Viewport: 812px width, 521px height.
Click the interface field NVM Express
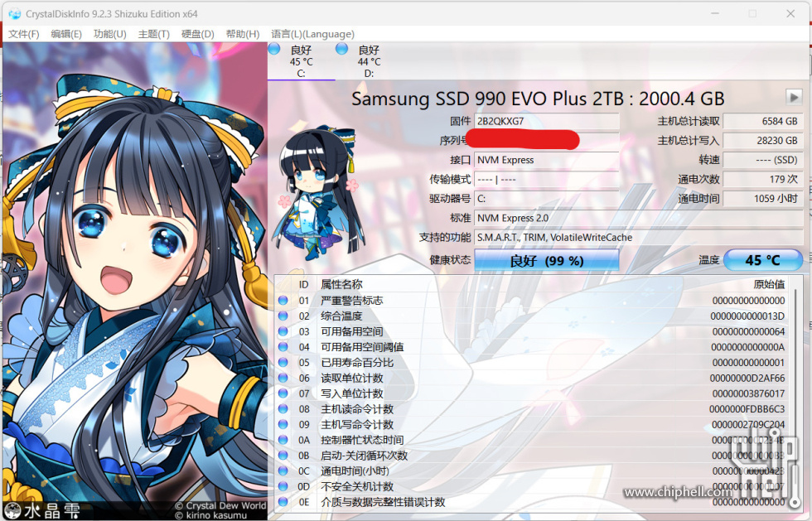tap(547, 160)
